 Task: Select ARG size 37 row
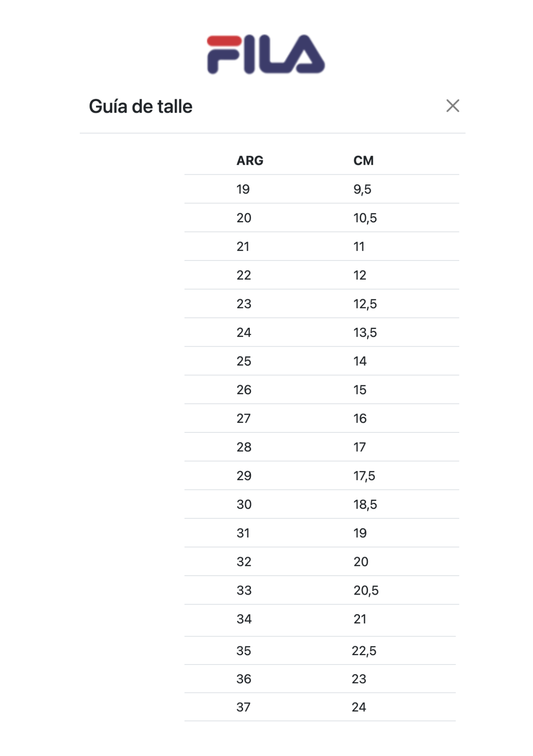click(320, 707)
